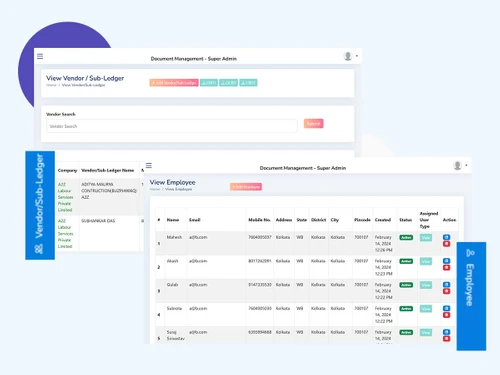Toggle Active status badge for Suraj Srivastav
The image size is (500, 375).
tap(406, 332)
